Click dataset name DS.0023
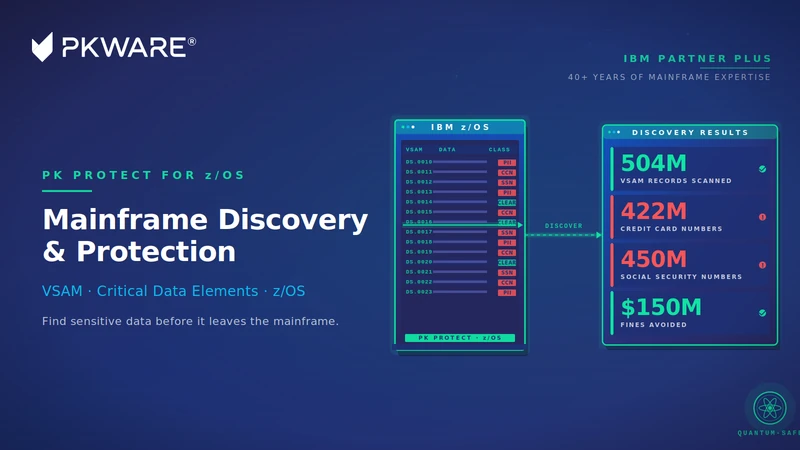This screenshot has height=450, width=800. pos(419,292)
